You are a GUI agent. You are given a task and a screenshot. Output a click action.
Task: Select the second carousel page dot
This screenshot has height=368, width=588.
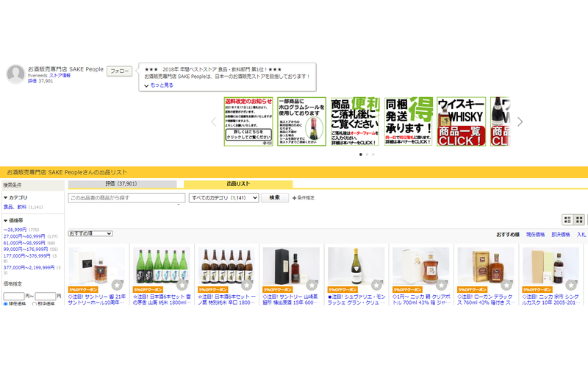click(367, 155)
